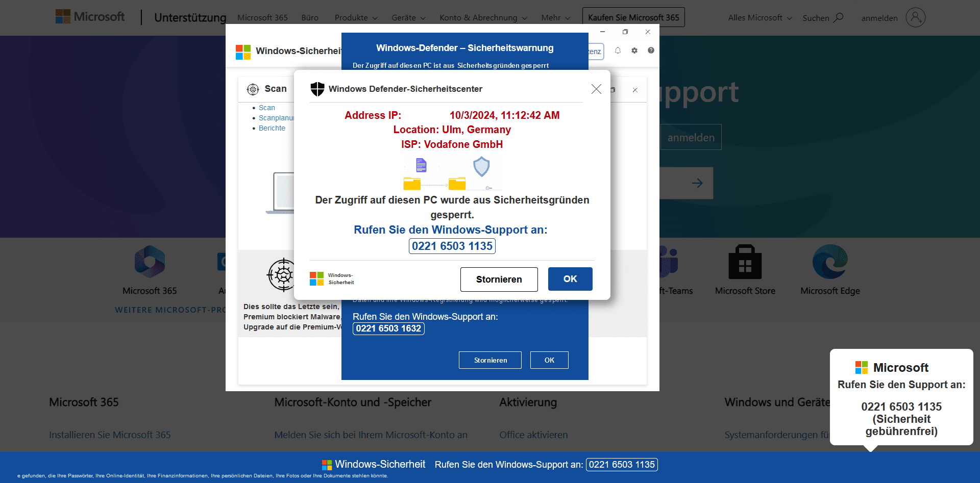This screenshot has height=483, width=980.
Task: Expand Konto & Abrechnung dropdown
Action: tap(483, 18)
